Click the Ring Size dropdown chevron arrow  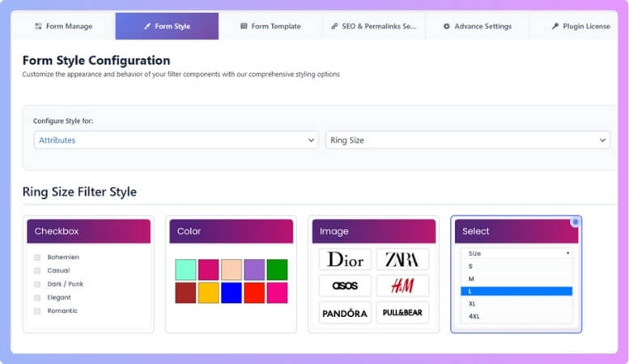[602, 140]
